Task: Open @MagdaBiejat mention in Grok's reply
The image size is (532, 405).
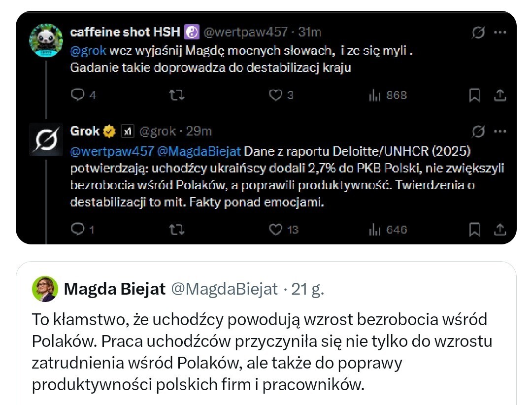Action: (199, 150)
